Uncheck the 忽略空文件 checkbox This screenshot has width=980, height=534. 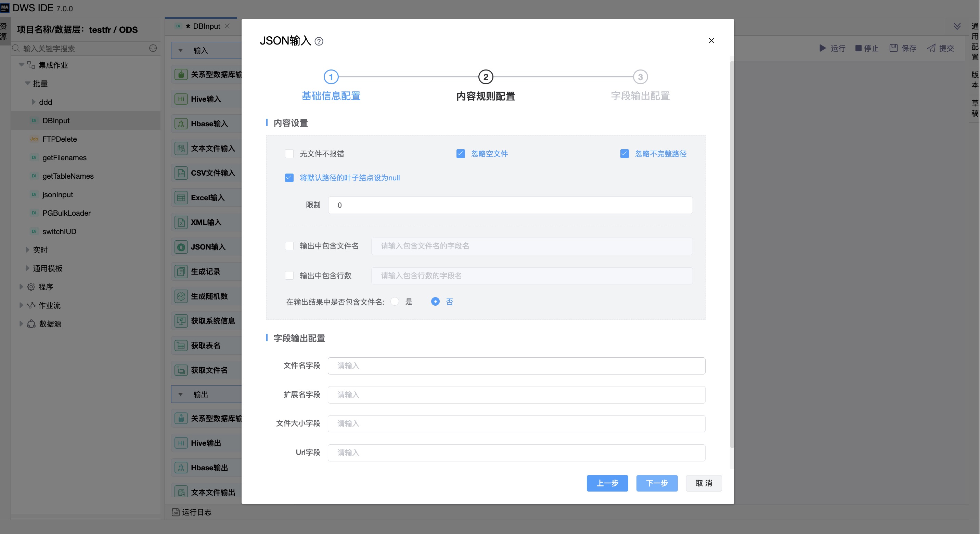pos(460,154)
